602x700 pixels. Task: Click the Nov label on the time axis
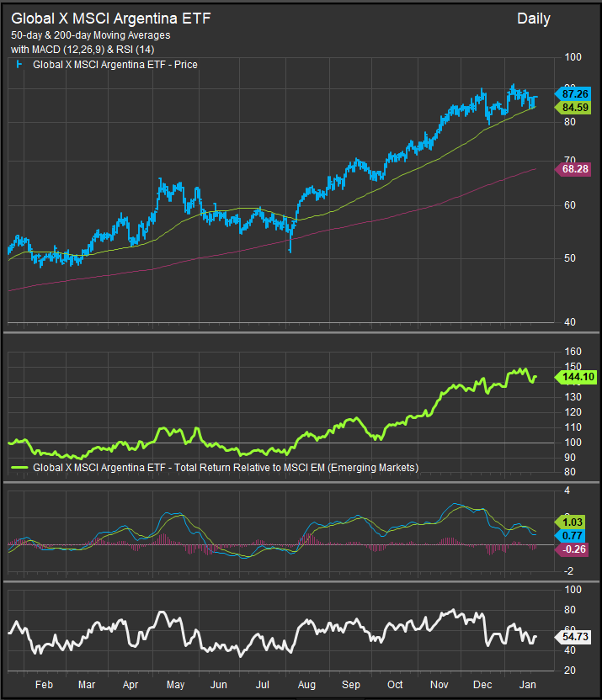[x=440, y=685]
